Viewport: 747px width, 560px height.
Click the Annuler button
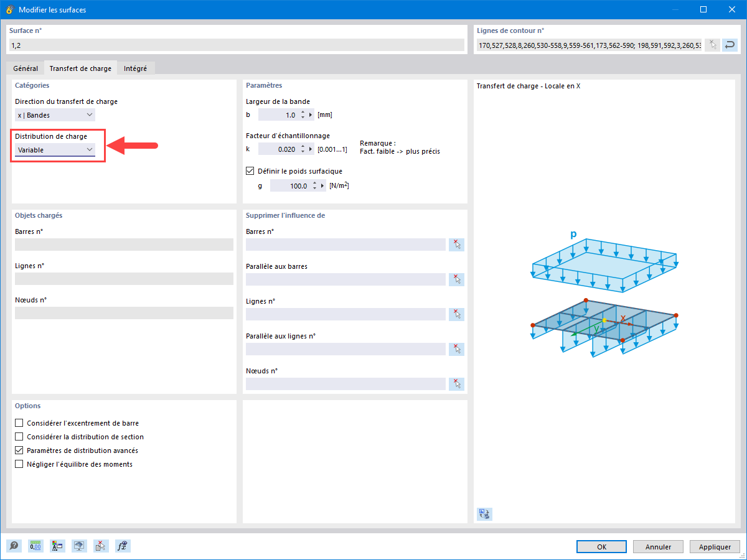[658, 547]
